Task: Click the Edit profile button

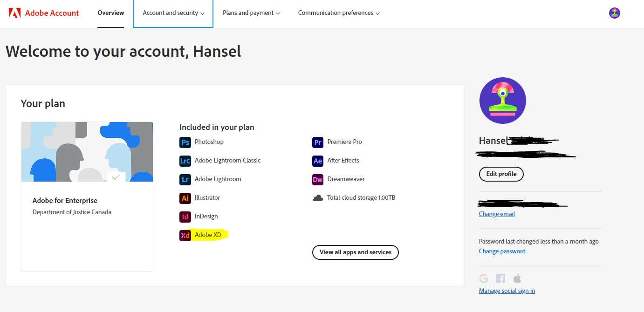Action: (x=501, y=174)
